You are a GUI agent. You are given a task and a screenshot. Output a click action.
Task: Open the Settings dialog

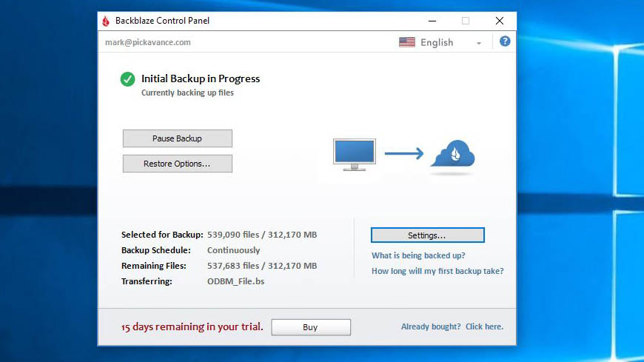pos(428,235)
